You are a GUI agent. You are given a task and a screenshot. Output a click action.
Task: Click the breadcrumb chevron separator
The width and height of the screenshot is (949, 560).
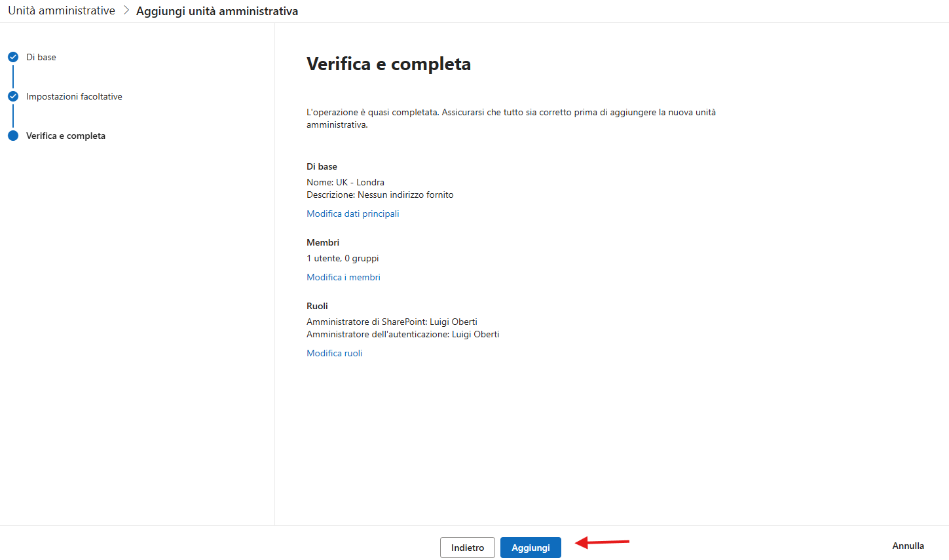126,10
